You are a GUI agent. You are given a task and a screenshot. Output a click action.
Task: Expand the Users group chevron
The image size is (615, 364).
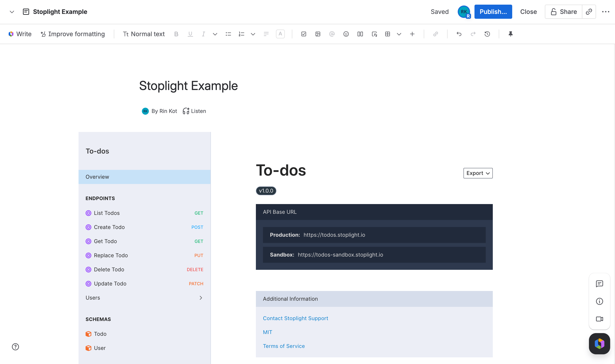click(201, 298)
